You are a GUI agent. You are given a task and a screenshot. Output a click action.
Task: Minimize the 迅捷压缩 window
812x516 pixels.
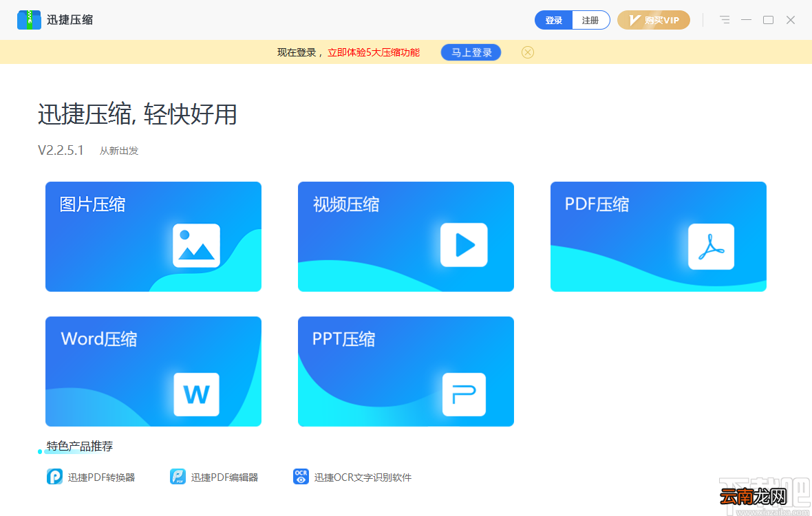(746, 20)
